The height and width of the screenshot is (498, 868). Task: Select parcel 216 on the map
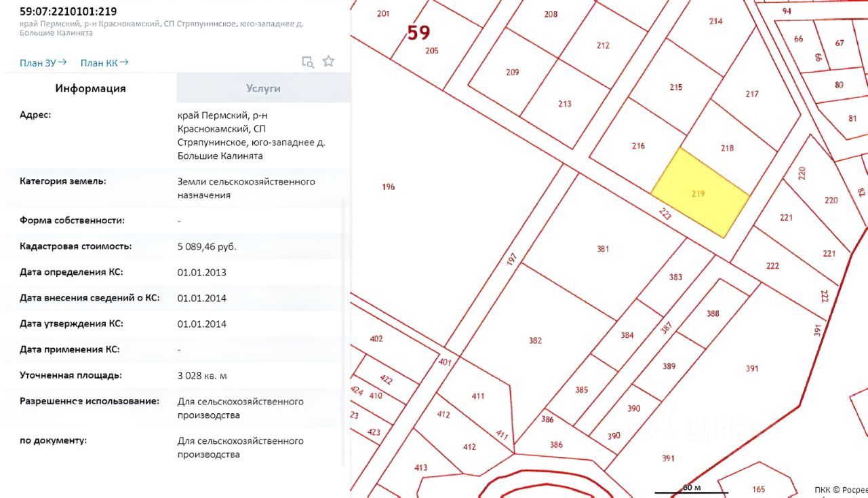pos(637,146)
